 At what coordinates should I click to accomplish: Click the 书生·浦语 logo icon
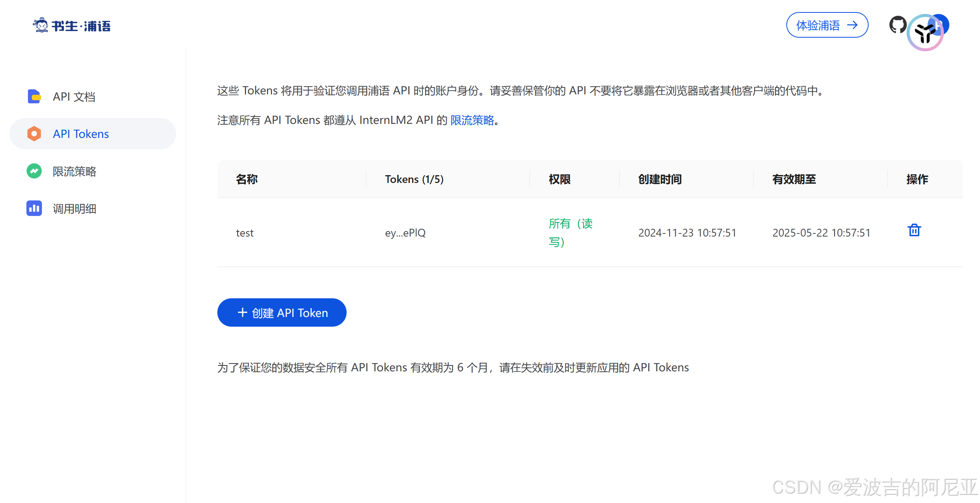[40, 25]
